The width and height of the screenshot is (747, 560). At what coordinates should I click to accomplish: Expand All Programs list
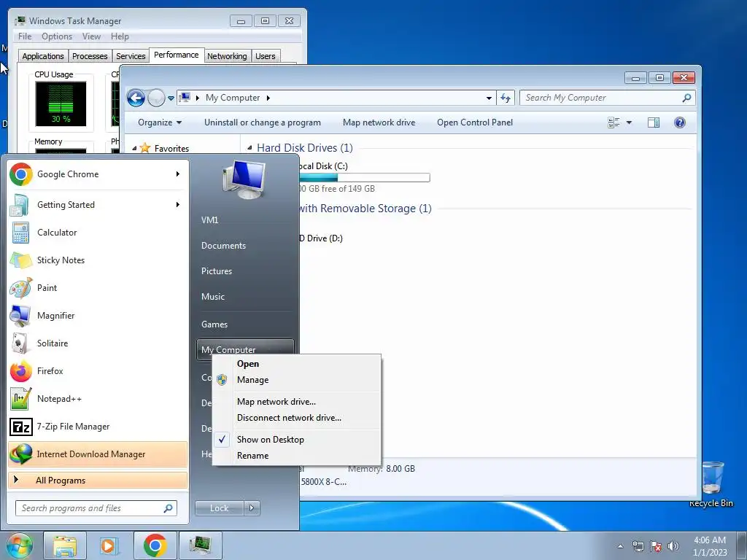pyautogui.click(x=98, y=481)
